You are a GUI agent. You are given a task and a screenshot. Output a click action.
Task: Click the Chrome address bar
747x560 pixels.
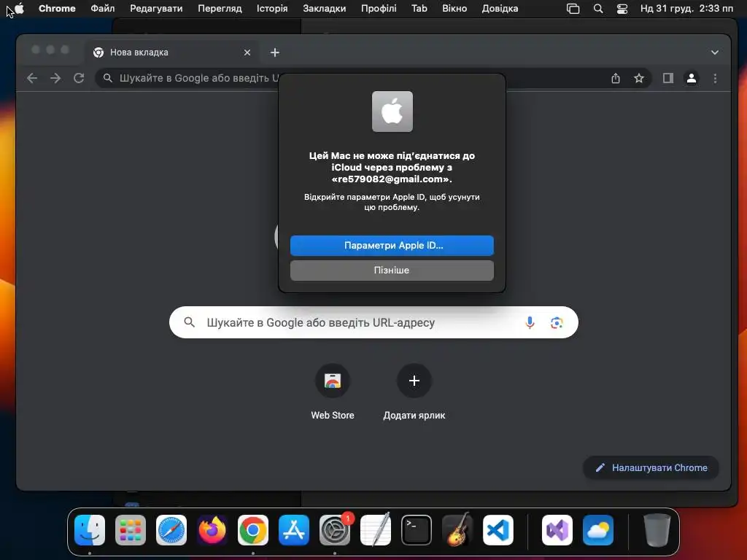point(374,78)
